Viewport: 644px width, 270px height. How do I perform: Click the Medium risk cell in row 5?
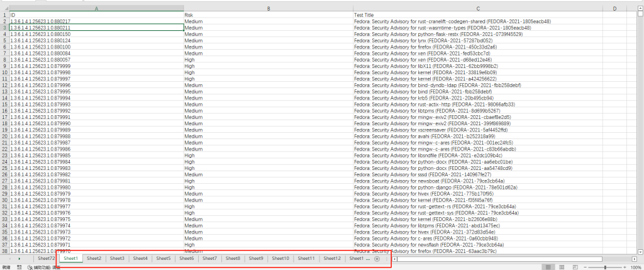[268, 40]
